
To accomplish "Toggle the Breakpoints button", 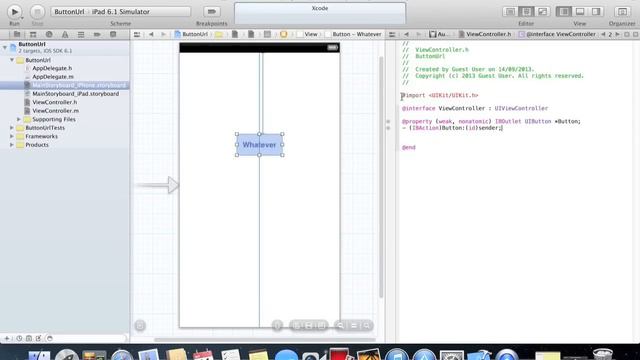I will (x=211, y=12).
